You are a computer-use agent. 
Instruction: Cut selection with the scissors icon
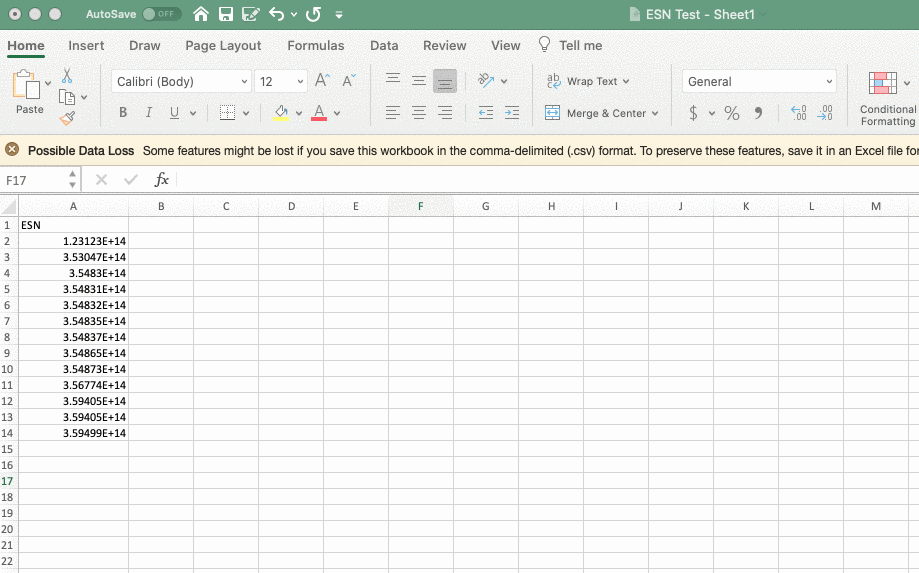[x=67, y=76]
